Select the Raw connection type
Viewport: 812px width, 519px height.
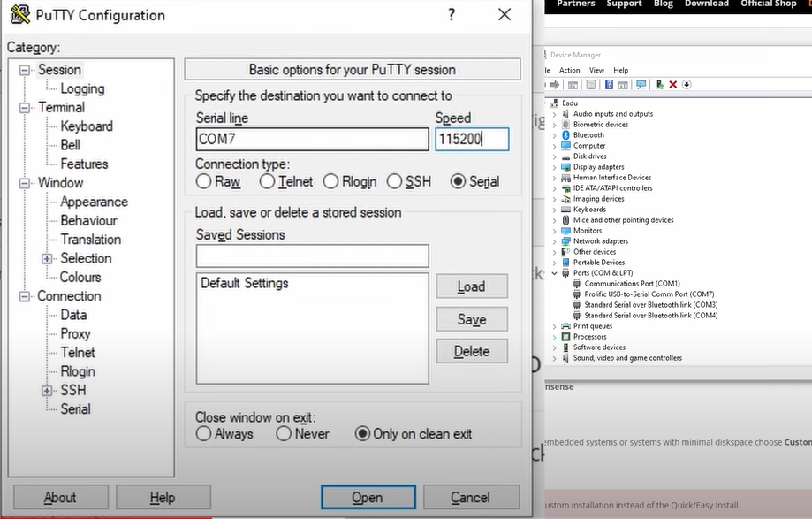tap(203, 181)
